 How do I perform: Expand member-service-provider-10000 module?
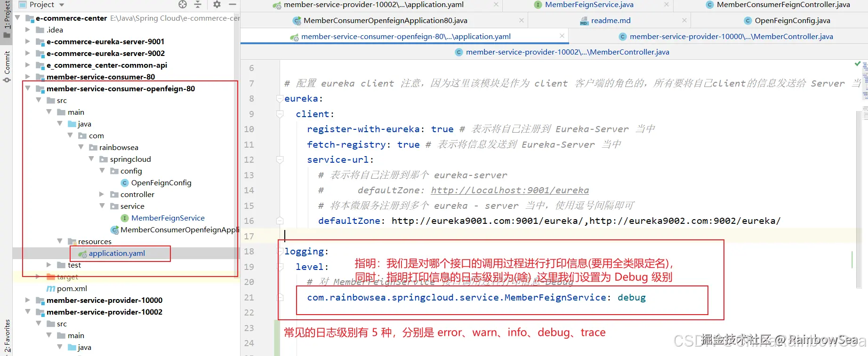(x=28, y=300)
